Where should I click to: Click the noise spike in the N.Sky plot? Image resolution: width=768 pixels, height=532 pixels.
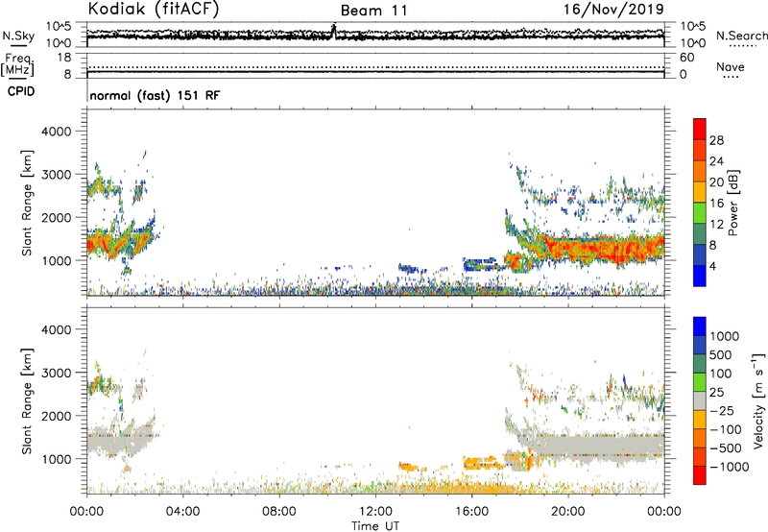coord(334,31)
